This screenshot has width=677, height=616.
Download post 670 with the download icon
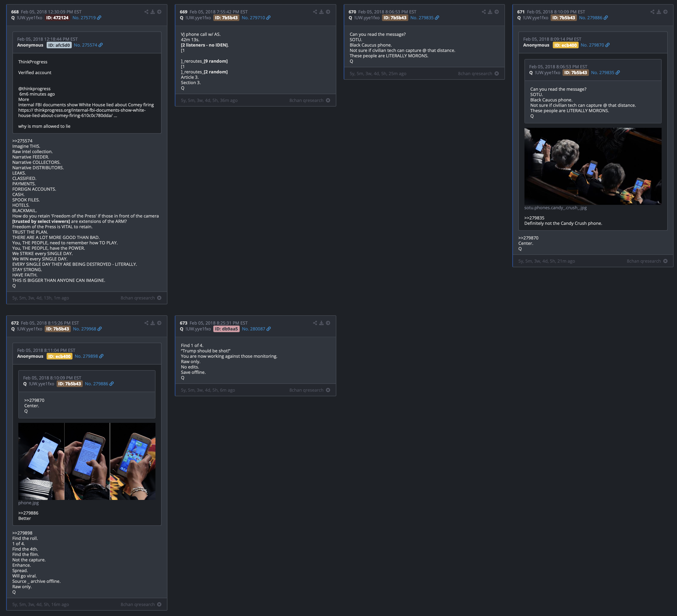pyautogui.click(x=490, y=12)
